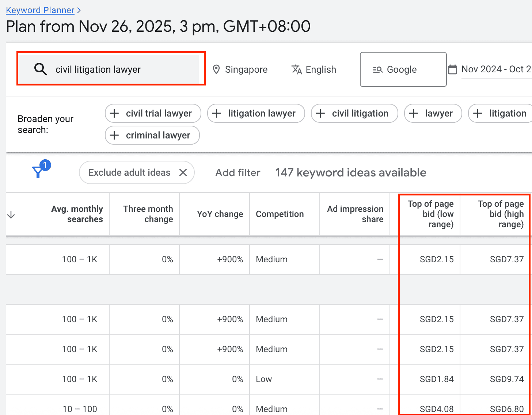This screenshot has height=415, width=532.
Task: Click the civil litigation lawyer search field
Action: pos(124,69)
